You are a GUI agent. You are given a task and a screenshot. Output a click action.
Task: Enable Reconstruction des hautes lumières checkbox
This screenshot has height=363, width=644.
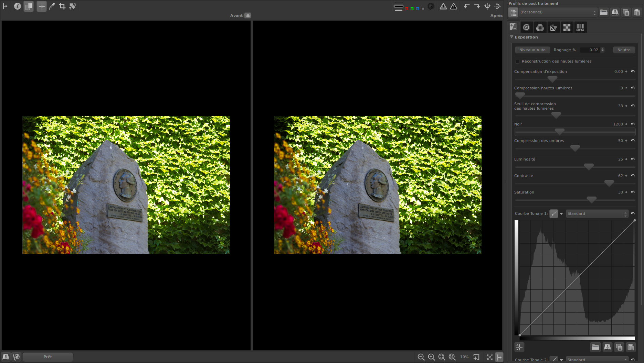pyautogui.click(x=517, y=62)
